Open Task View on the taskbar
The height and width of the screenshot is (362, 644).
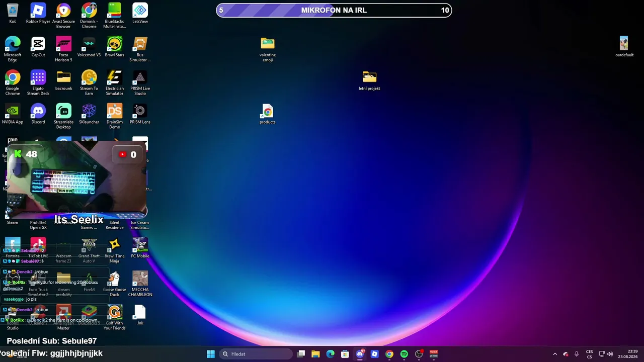(x=301, y=354)
